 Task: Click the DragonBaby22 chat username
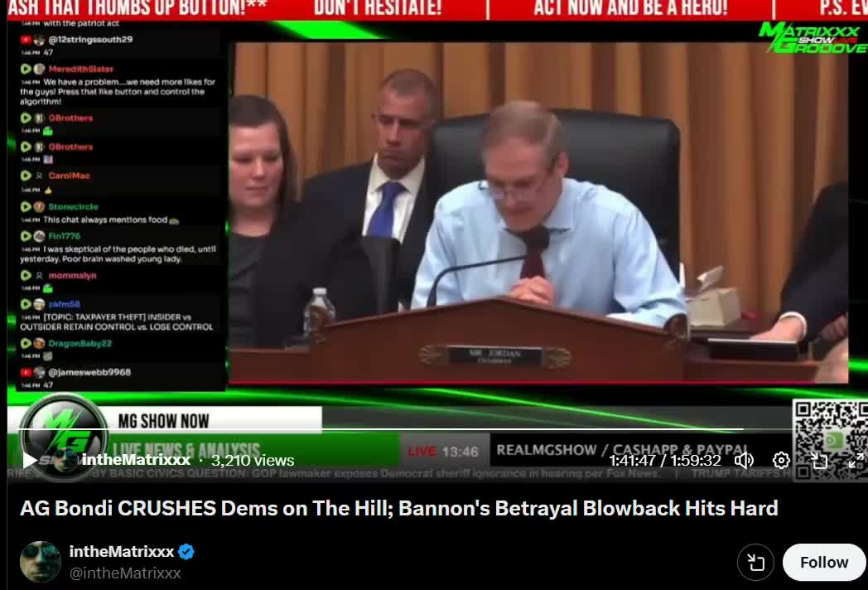tap(80, 343)
